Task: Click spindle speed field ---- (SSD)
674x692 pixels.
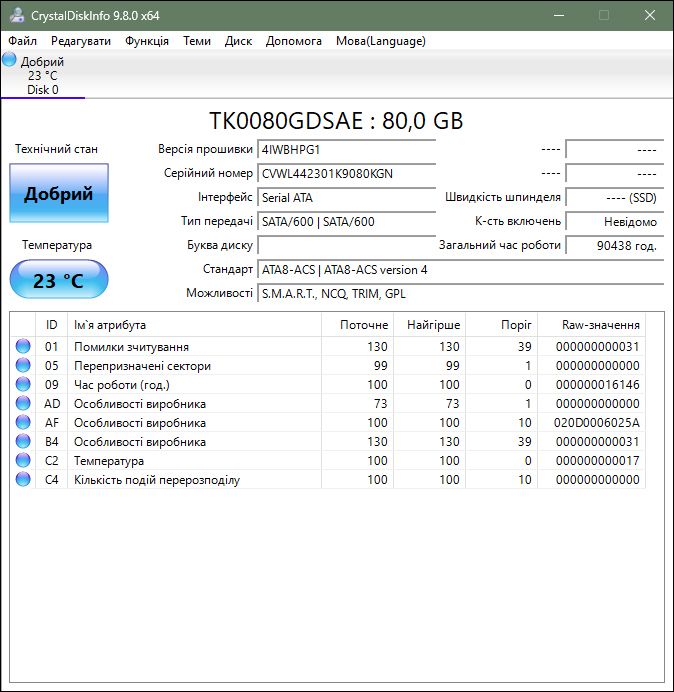Action: [x=614, y=197]
